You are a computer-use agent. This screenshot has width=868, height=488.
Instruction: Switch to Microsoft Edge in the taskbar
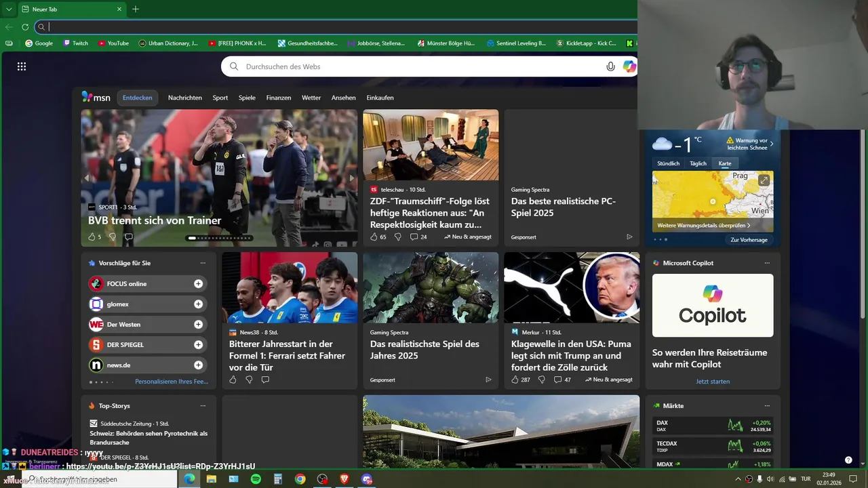click(x=189, y=479)
